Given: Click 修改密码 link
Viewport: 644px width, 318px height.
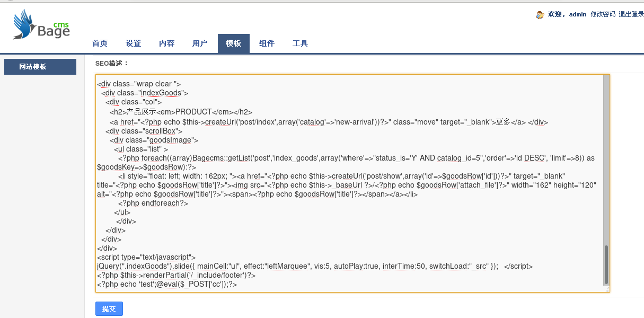Looking at the screenshot, I should tap(603, 14).
